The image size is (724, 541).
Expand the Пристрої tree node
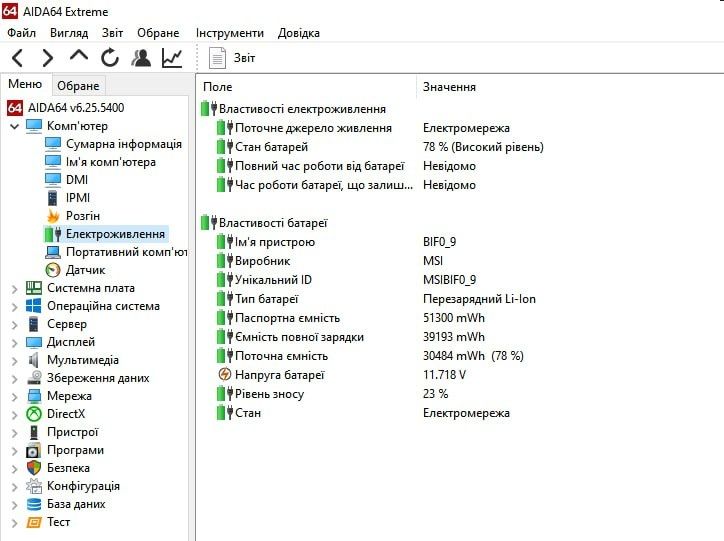[x=14, y=433]
